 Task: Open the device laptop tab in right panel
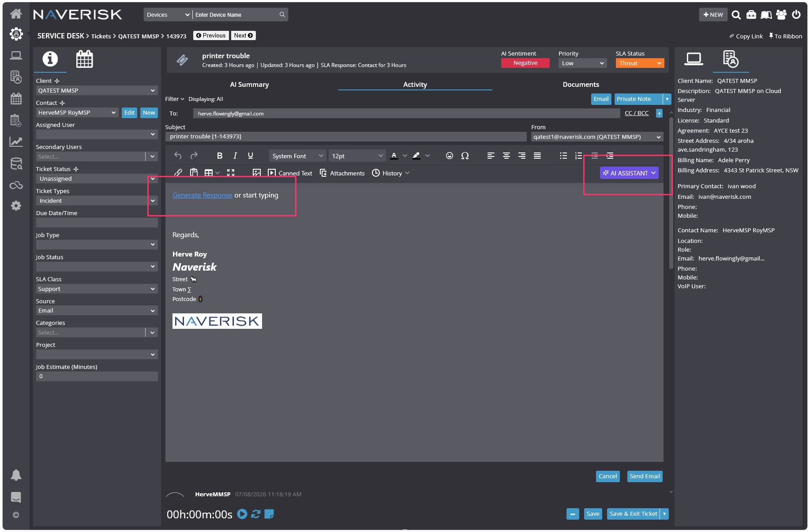point(694,59)
